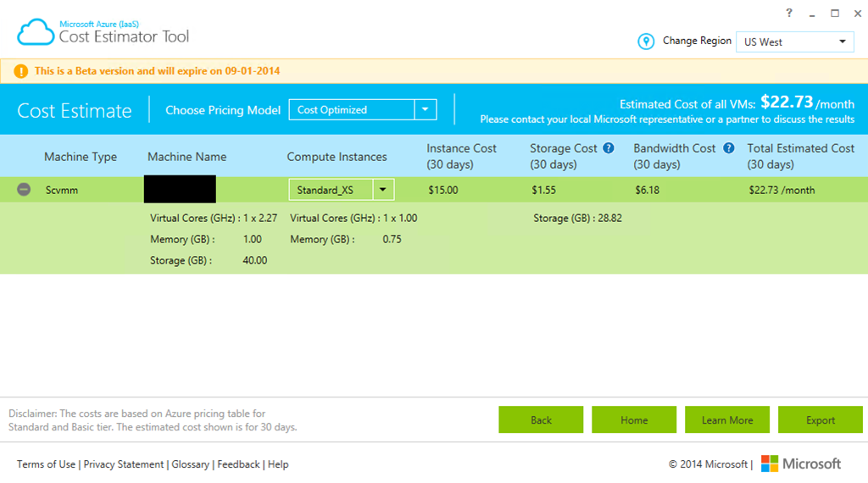Click the location pin icon beside Change Region
The image size is (868, 483).
pos(646,42)
